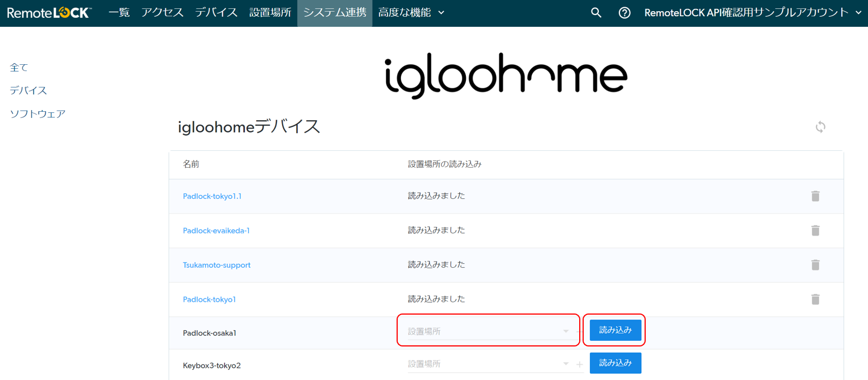Viewport: 868px width, 380px height.
Task: Open the Padlock-tokyo1 device link
Action: [209, 300]
